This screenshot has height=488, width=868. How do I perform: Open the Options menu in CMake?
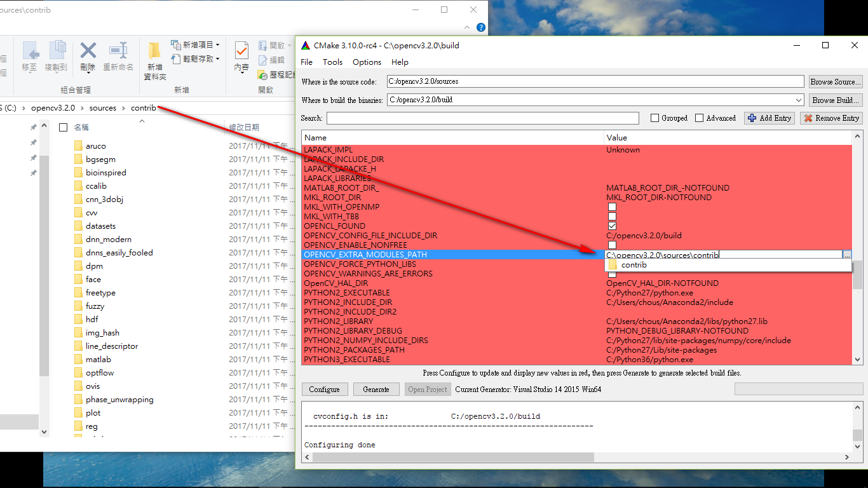point(367,62)
